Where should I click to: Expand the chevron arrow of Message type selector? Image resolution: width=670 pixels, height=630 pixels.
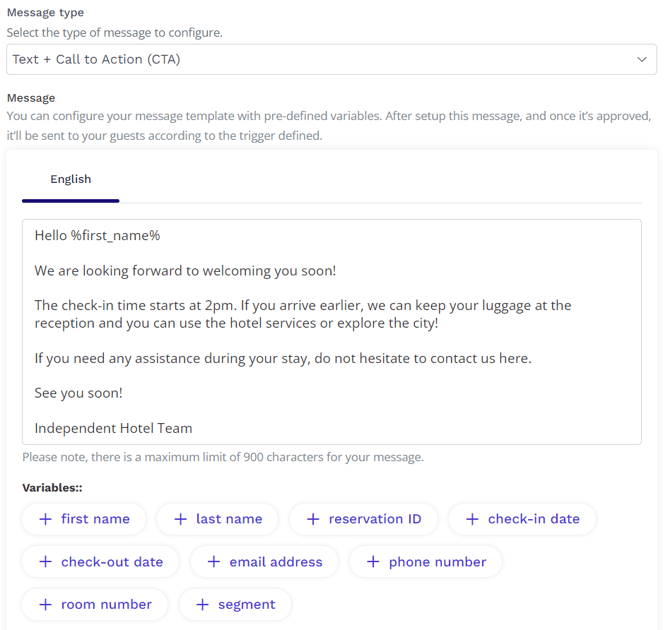point(642,59)
